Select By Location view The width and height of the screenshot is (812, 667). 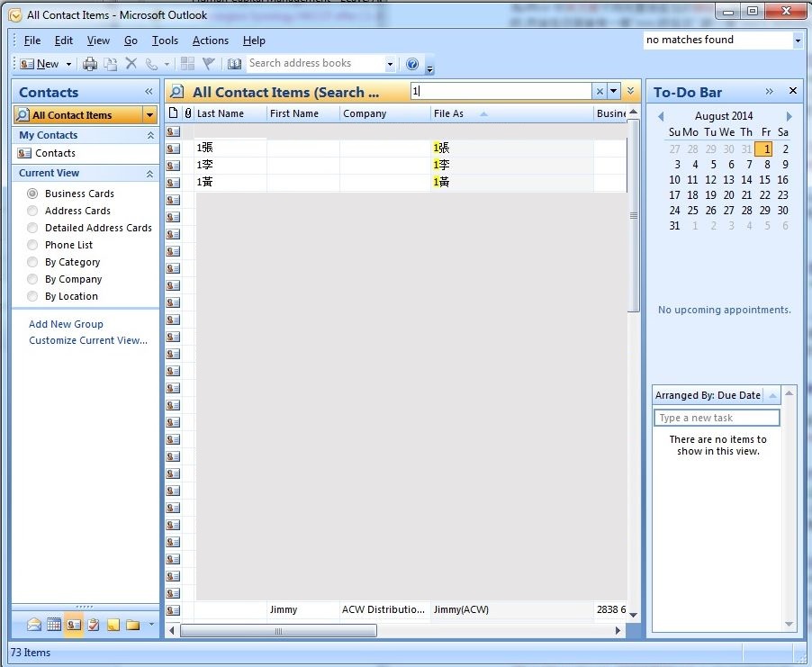point(32,296)
